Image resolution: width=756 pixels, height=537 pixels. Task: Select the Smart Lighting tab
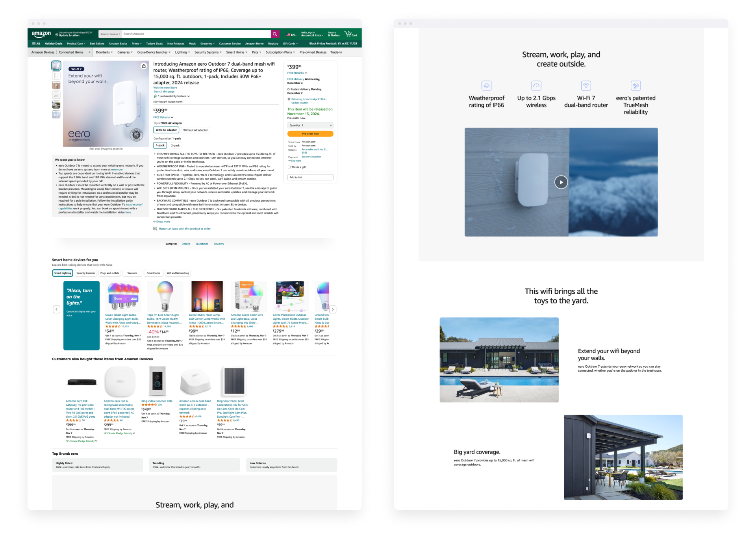coord(63,273)
